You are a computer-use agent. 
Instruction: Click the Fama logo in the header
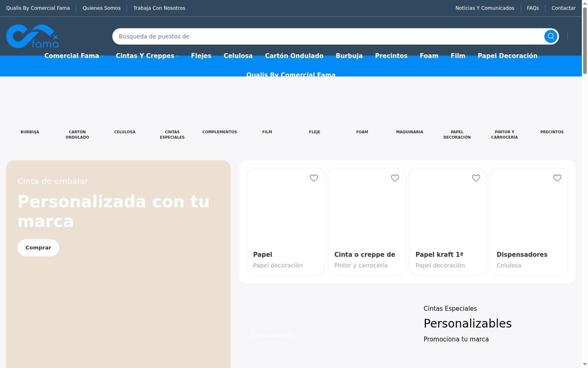32,36
